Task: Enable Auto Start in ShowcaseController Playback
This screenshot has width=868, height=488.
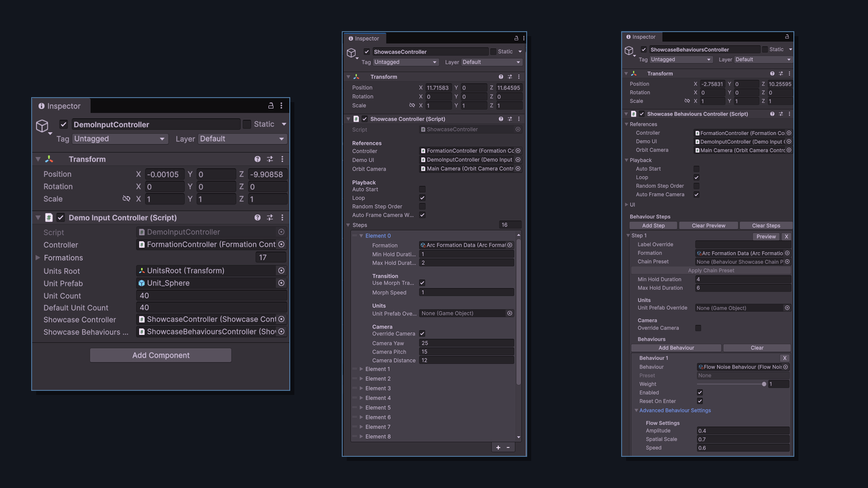Action: click(422, 189)
